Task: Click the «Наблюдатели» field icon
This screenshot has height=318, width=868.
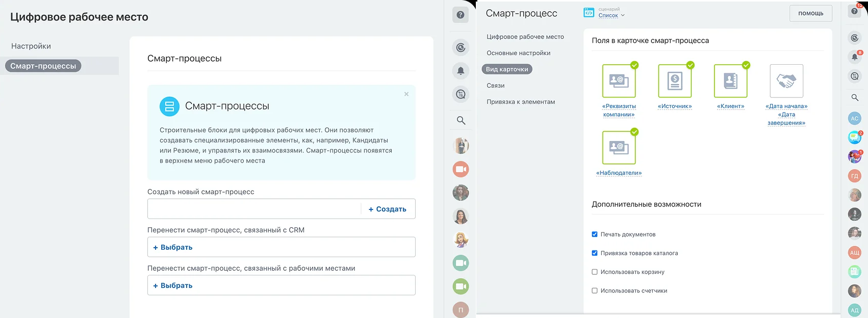Action: point(619,148)
